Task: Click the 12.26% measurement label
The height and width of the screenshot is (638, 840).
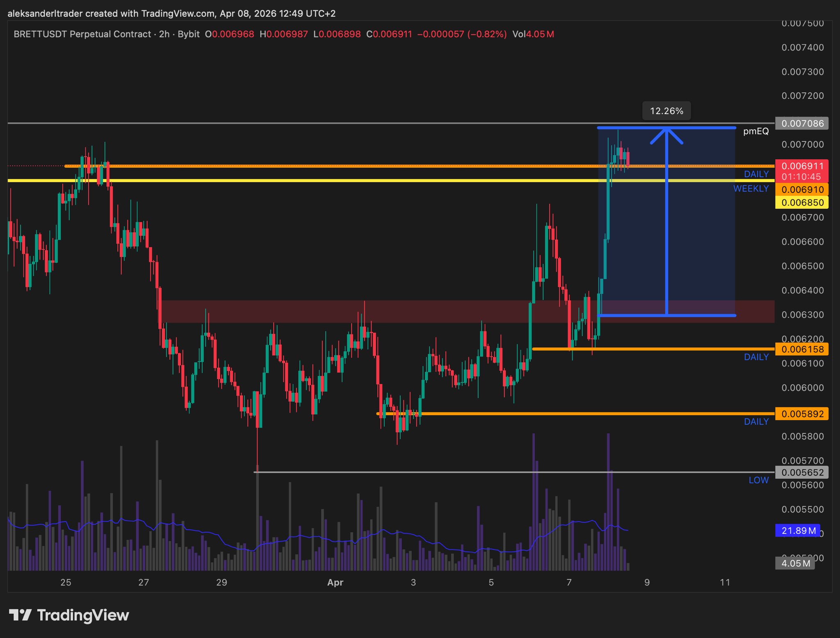Action: coord(667,111)
